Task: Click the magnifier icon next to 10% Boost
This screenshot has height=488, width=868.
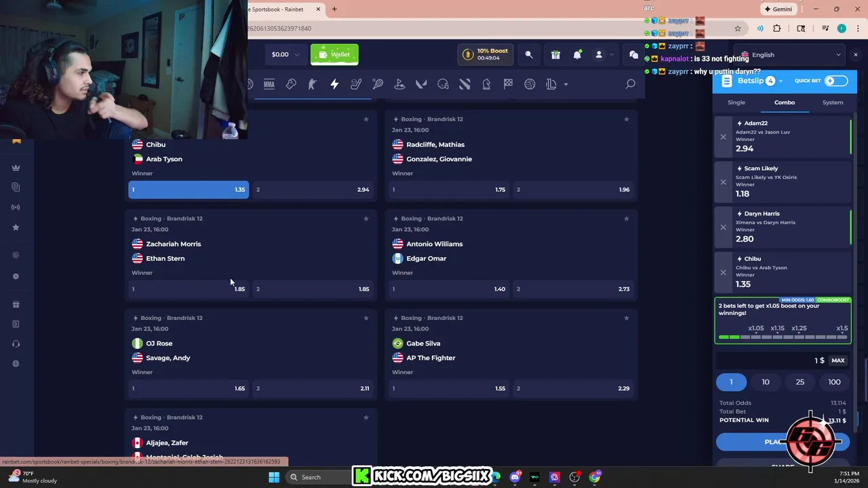Action: tap(529, 55)
